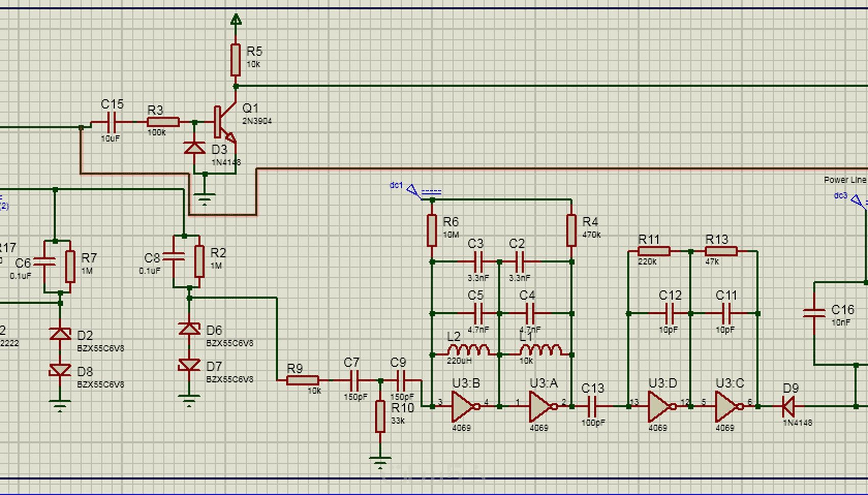The height and width of the screenshot is (495, 868).
Task: Click the Power Line label
Action: [845, 180]
